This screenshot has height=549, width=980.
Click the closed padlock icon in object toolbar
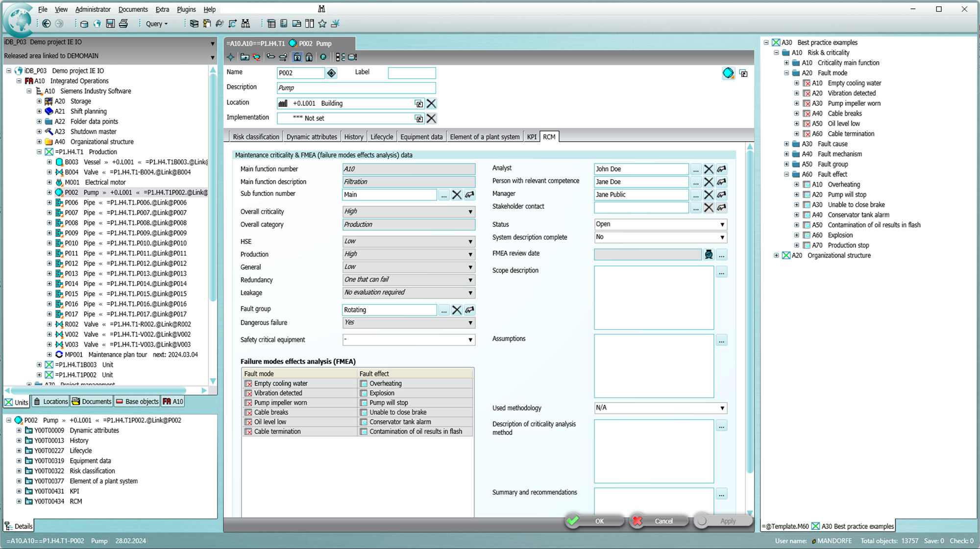point(309,57)
